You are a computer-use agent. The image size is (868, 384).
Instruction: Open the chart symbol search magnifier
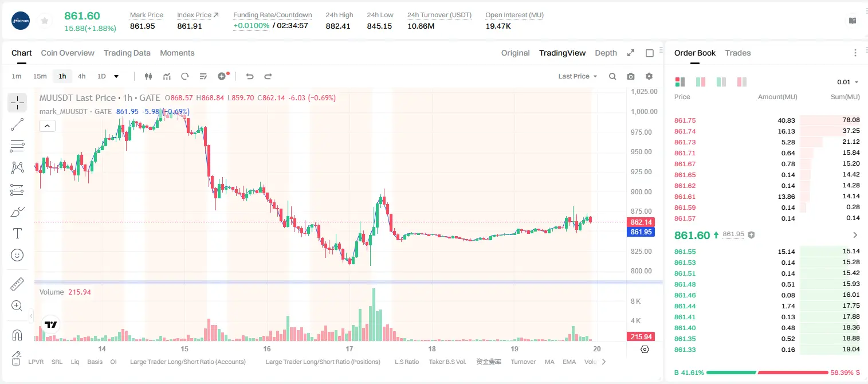coord(612,76)
